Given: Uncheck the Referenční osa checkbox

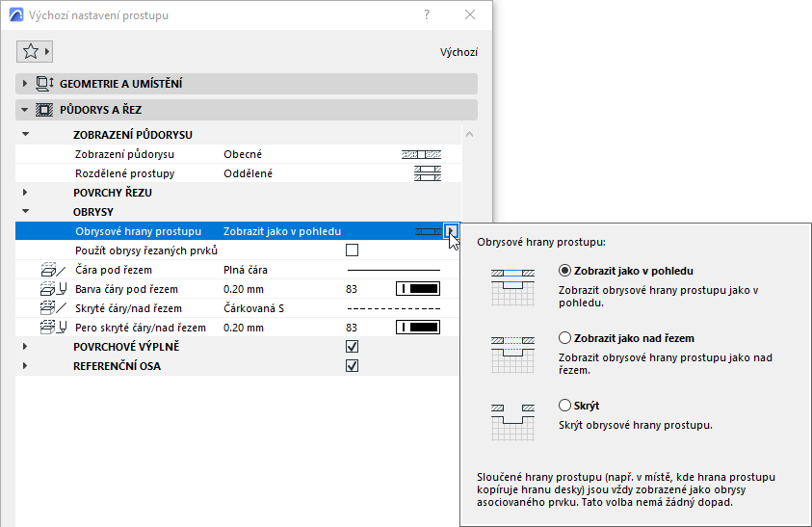Looking at the screenshot, I should click(353, 366).
